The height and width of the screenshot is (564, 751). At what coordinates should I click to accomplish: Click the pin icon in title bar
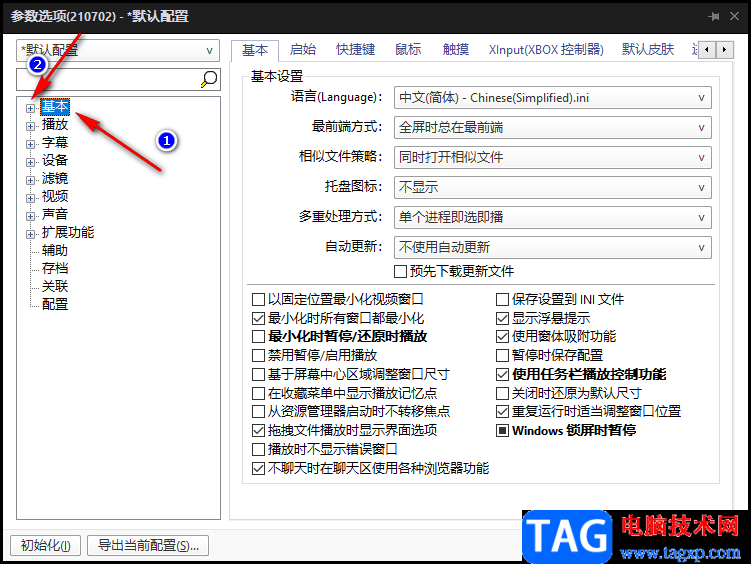(714, 17)
